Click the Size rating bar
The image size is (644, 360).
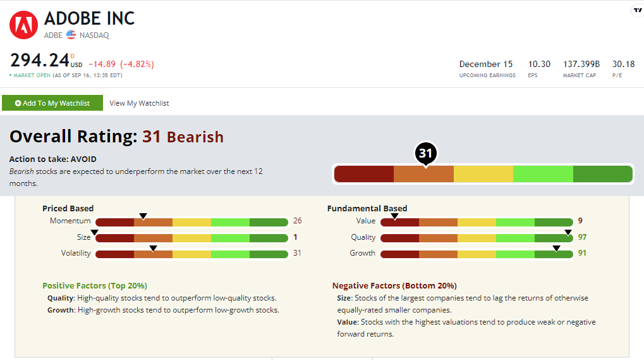(191, 238)
